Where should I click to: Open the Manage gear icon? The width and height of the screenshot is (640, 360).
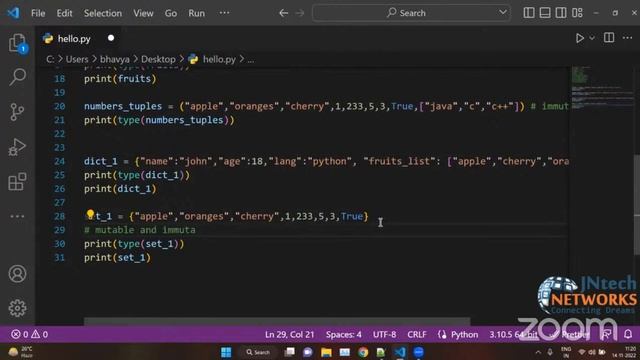[17, 308]
